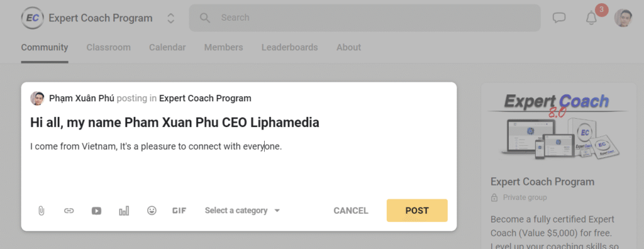Open the profile avatar menu
Image resolution: width=644 pixels, height=249 pixels.
pyautogui.click(x=623, y=18)
